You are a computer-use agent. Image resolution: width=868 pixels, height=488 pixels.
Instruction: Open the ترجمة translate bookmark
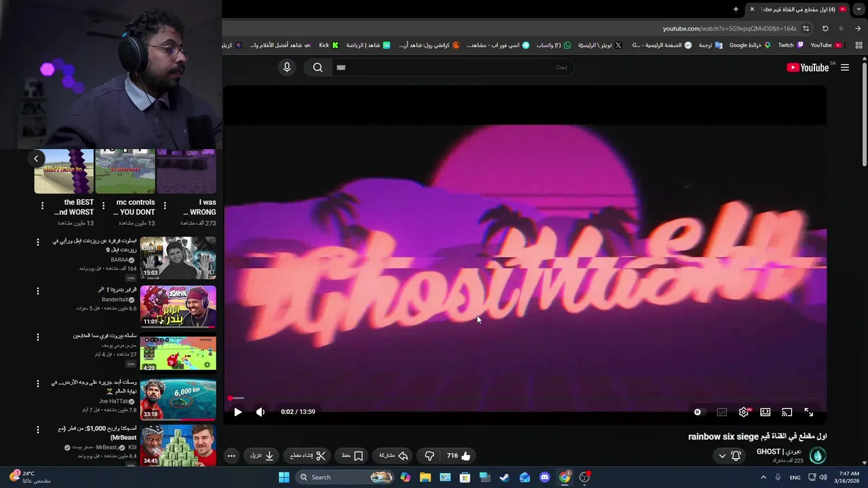pyautogui.click(x=710, y=45)
